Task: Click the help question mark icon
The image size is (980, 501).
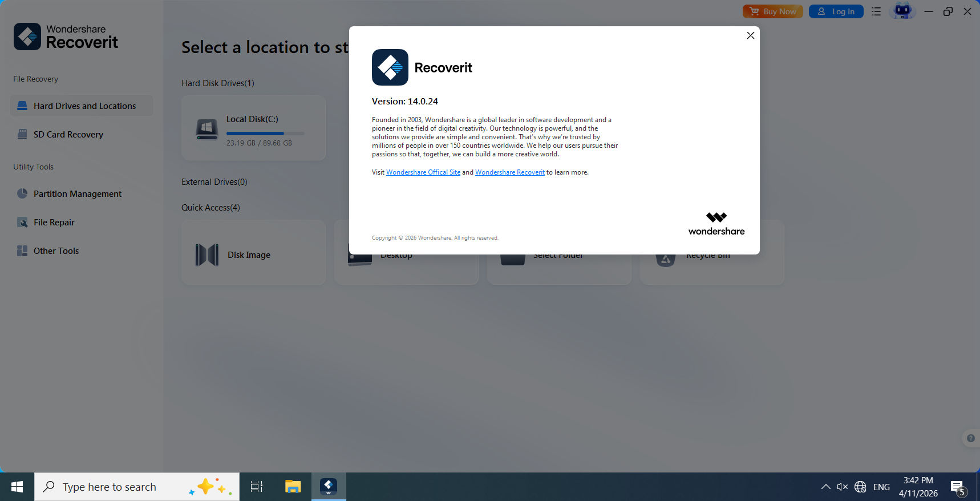Action: pyautogui.click(x=970, y=438)
